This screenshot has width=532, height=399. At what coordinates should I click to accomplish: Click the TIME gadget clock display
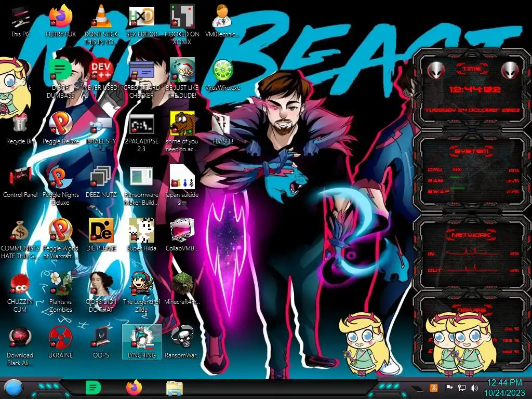coord(475,89)
